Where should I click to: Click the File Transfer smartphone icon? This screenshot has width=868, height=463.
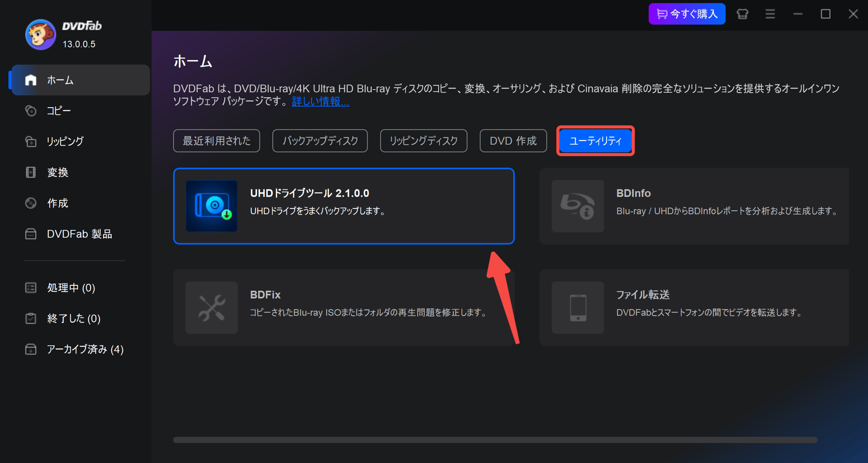(x=578, y=307)
